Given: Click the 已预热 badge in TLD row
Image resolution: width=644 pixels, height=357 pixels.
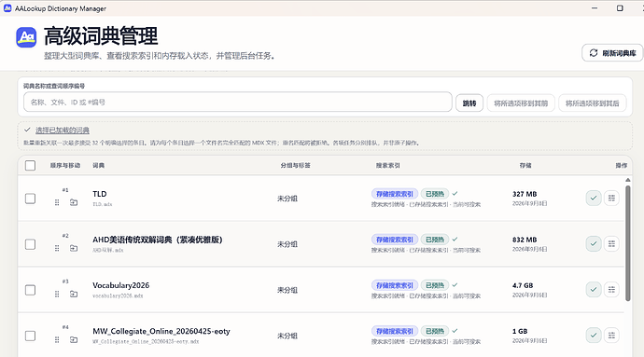Looking at the screenshot, I should [x=435, y=194].
